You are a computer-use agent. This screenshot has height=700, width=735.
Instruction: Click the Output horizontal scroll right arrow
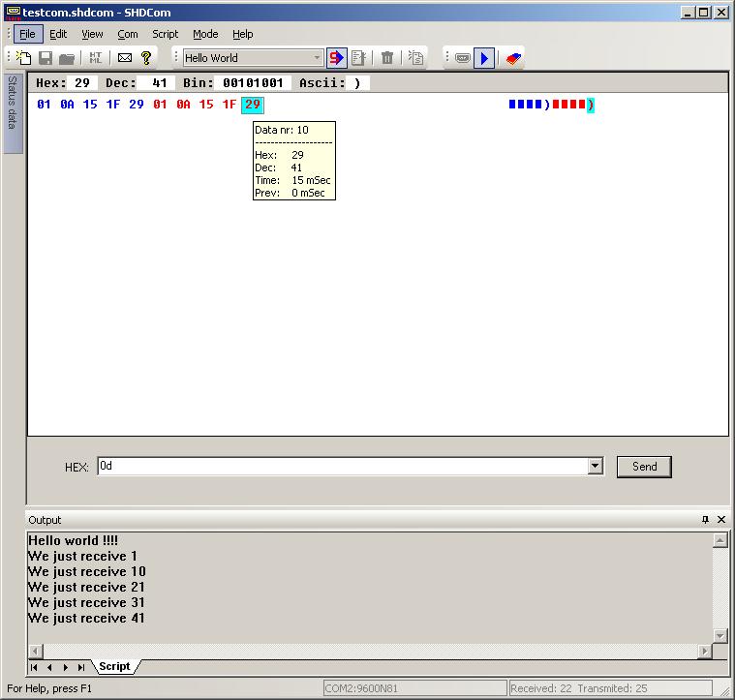pyautogui.click(x=705, y=652)
